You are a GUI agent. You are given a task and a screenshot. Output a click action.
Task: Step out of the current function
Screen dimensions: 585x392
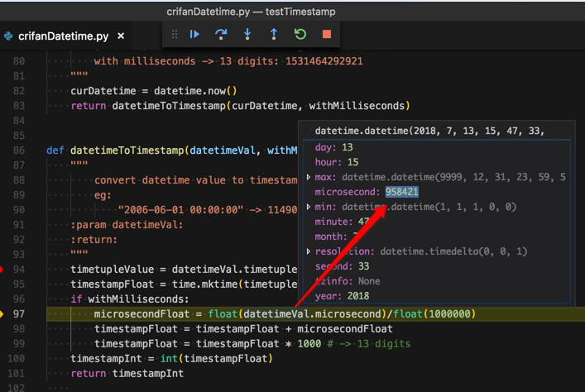[274, 34]
